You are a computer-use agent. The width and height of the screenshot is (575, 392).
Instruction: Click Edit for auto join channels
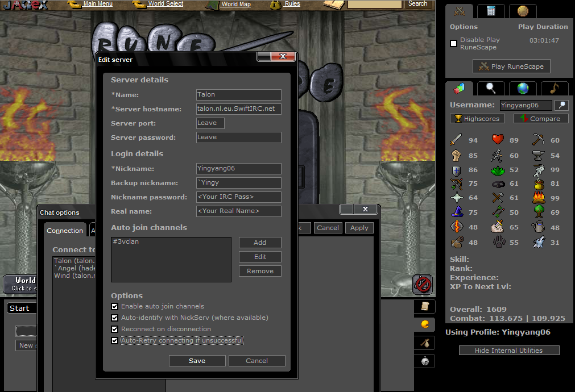(260, 257)
